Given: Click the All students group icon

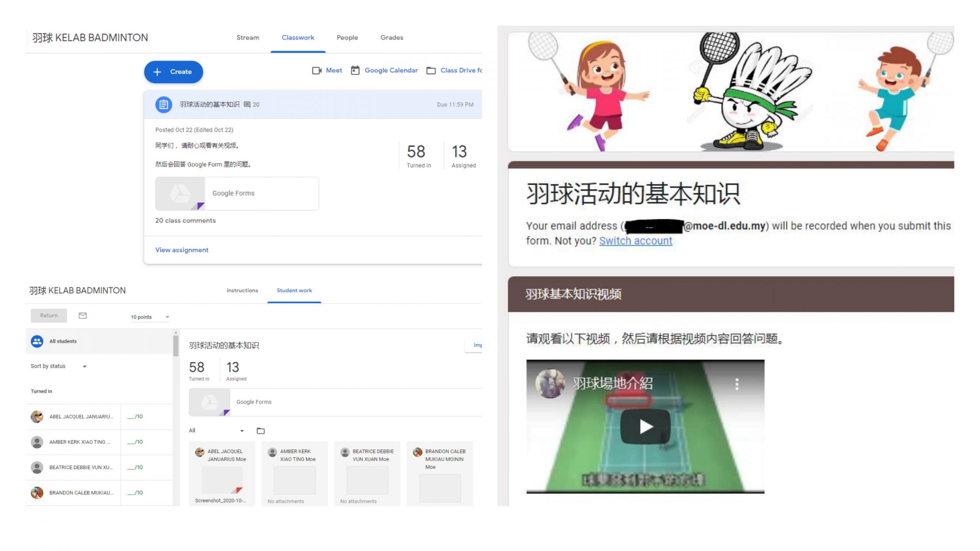Looking at the screenshot, I should (x=37, y=341).
